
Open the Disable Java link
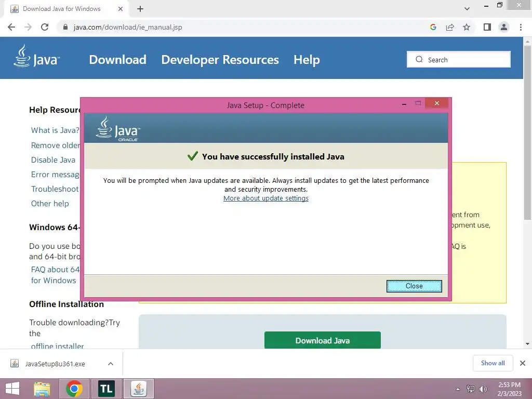point(53,160)
